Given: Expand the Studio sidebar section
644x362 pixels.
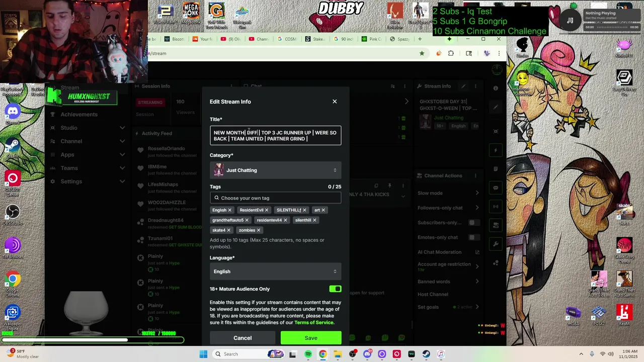Looking at the screenshot, I should click(89, 128).
